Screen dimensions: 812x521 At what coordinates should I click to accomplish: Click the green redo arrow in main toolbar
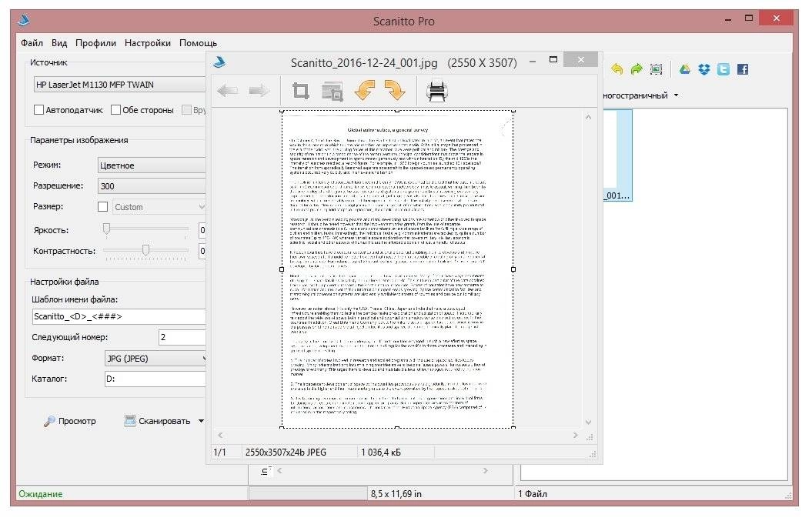[x=637, y=69]
